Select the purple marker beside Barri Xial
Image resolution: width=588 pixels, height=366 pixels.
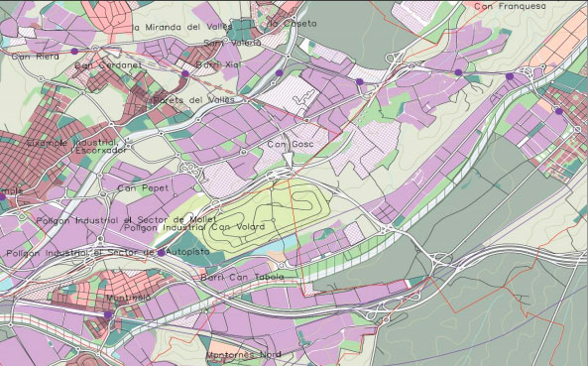pos(184,73)
